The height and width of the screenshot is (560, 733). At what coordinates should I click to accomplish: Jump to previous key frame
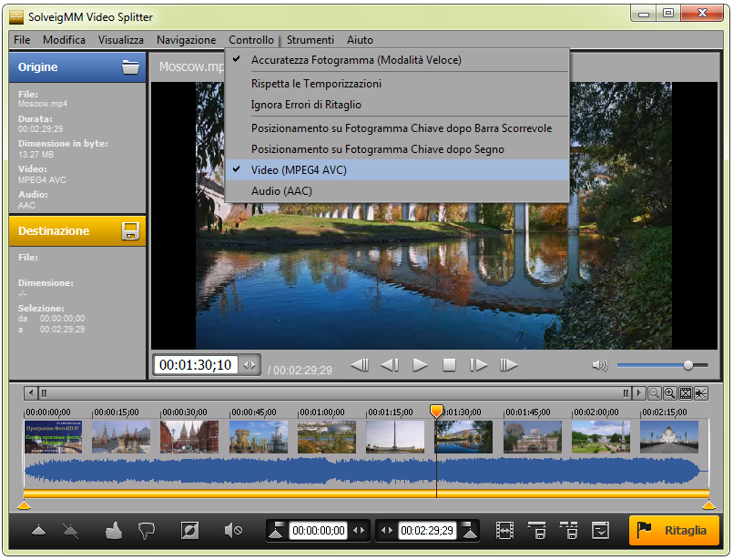[x=360, y=364]
